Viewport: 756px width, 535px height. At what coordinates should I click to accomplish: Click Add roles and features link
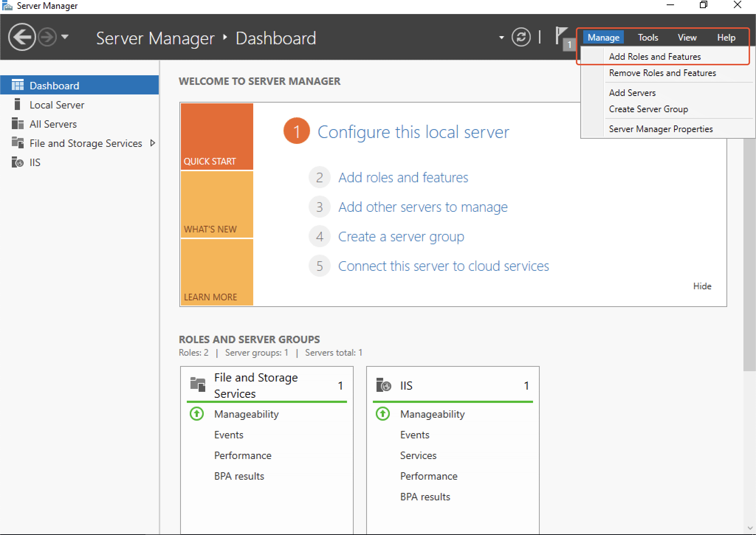tap(403, 177)
